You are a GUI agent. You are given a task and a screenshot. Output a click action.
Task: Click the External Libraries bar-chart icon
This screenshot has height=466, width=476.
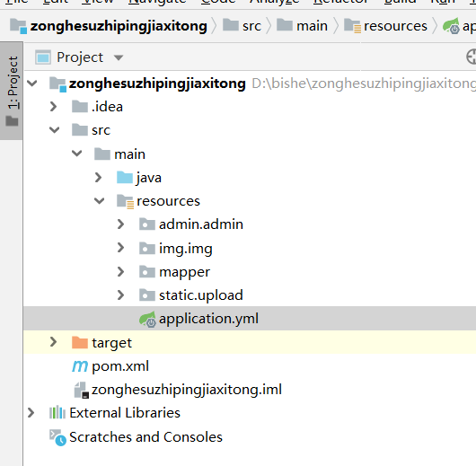pos(57,412)
